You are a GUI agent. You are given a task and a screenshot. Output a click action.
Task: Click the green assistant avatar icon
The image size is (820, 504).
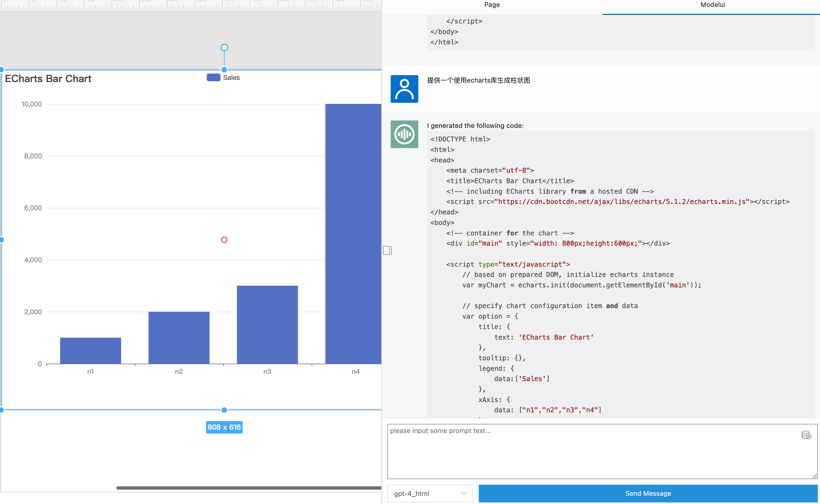coord(404,134)
